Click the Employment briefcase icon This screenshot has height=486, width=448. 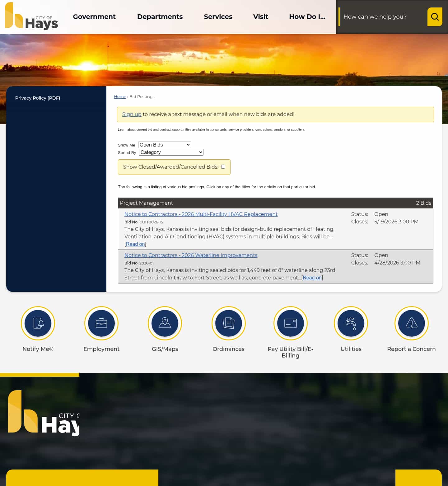click(x=101, y=323)
